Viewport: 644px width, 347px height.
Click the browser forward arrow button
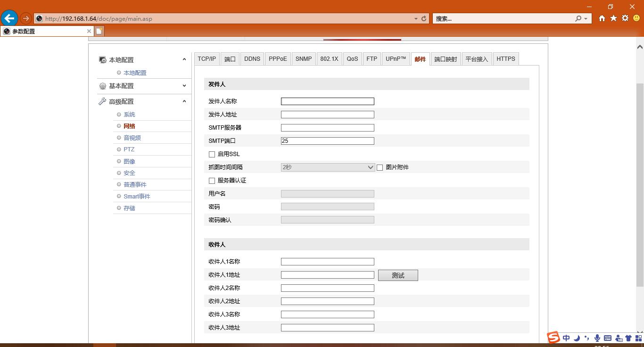click(x=26, y=18)
